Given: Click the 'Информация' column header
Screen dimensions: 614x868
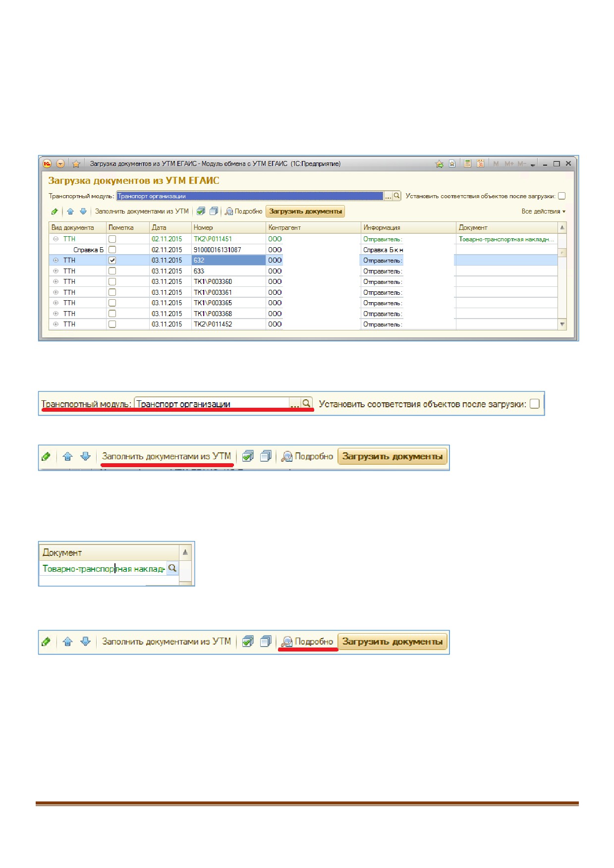Looking at the screenshot, I should 408,227.
